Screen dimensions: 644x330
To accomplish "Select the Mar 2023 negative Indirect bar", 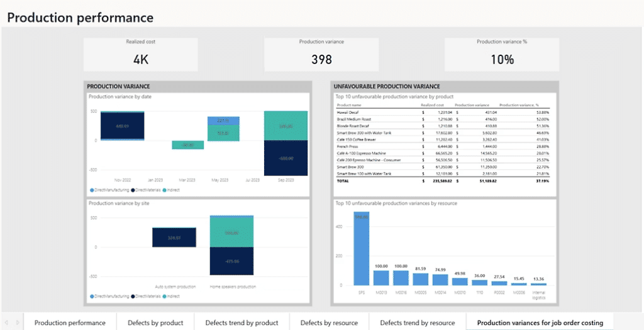I will pyautogui.click(x=187, y=145).
